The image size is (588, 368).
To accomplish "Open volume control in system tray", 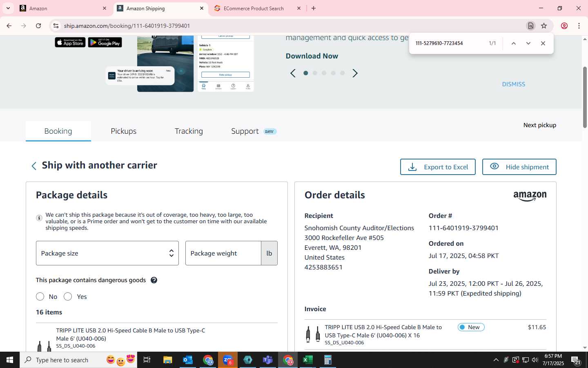I will pos(535,360).
